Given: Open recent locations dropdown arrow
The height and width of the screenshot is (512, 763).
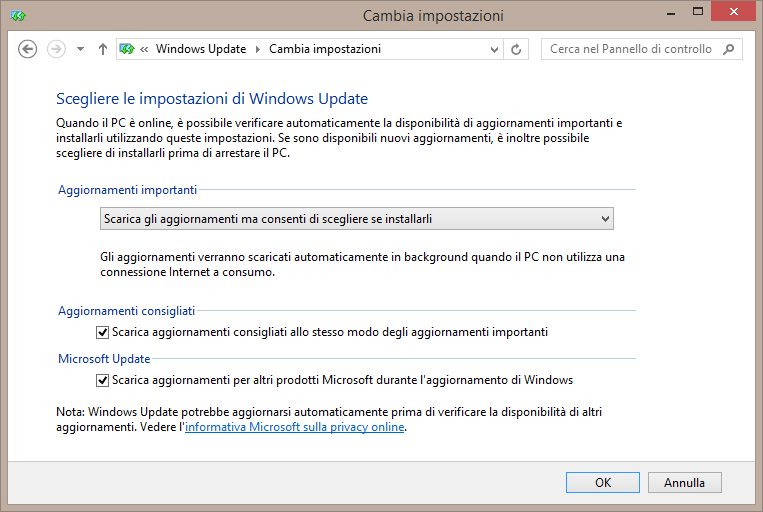Looking at the screenshot, I should pos(80,49).
